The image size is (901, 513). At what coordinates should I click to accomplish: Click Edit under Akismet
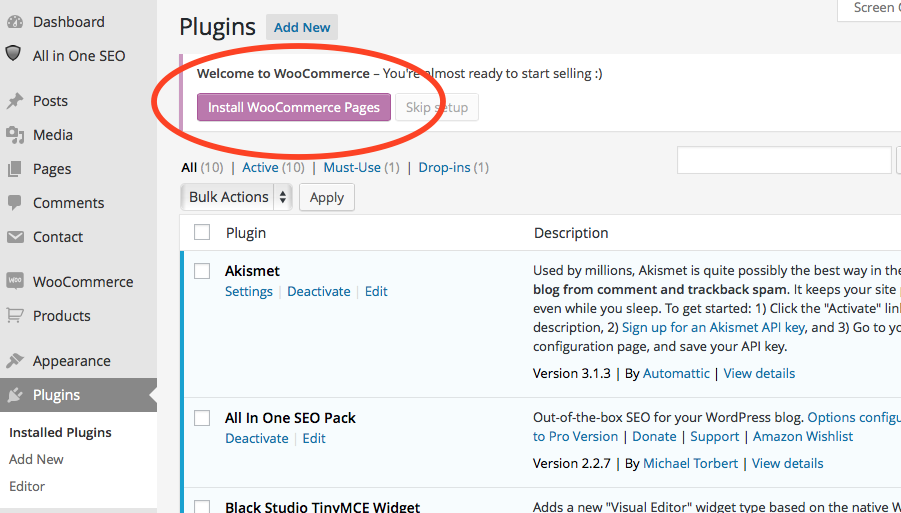pos(376,291)
